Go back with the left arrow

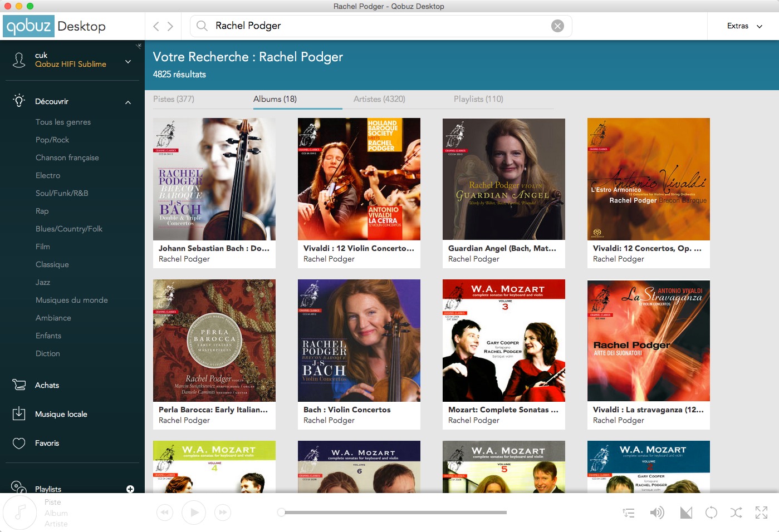(156, 26)
